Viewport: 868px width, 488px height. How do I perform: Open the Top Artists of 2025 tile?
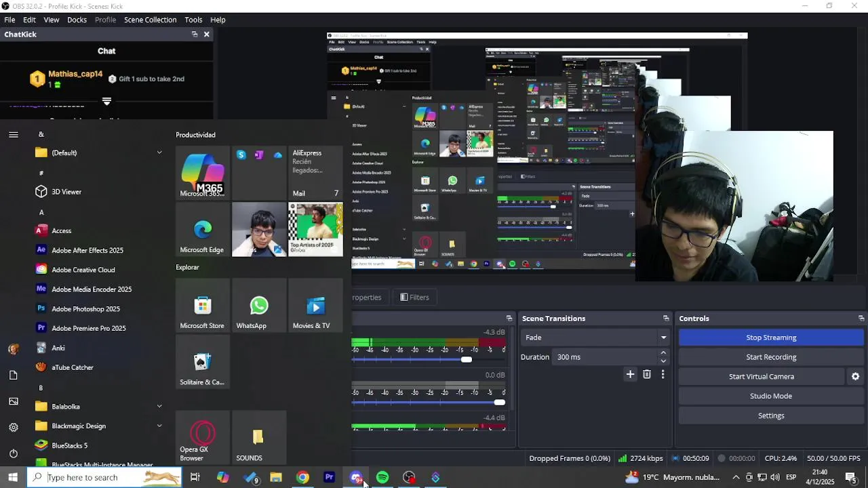click(x=315, y=229)
